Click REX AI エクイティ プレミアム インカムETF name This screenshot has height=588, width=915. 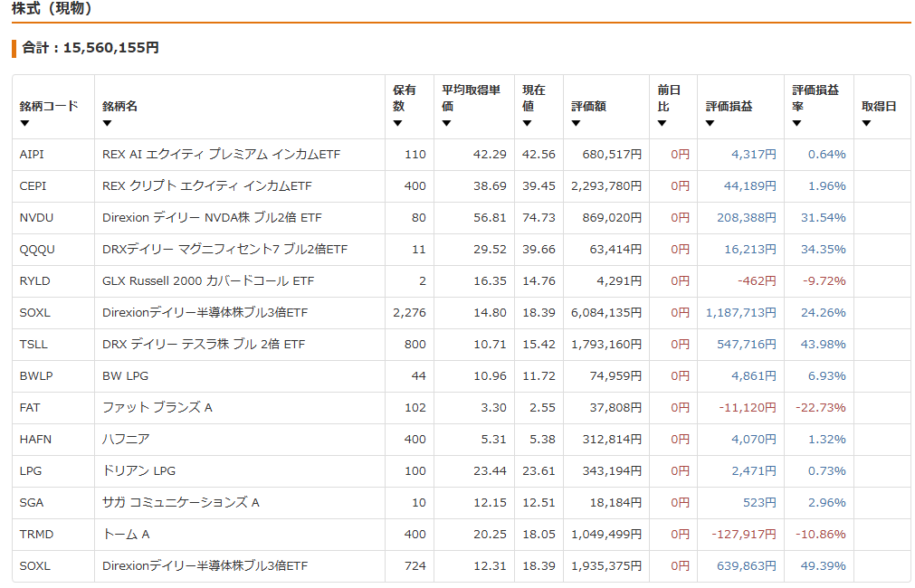(x=221, y=155)
